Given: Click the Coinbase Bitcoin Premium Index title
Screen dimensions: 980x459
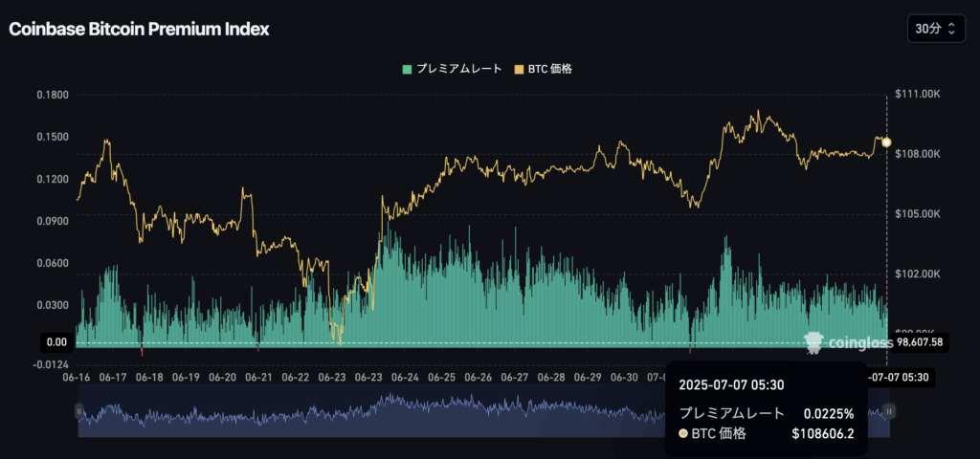Looking at the screenshot, I should click(139, 30).
